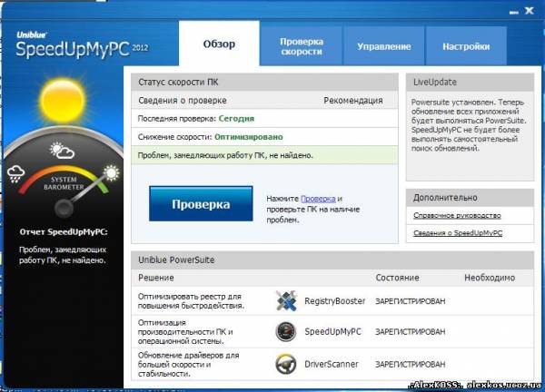
Task: Click the Оптимизировано status value
Action: coord(249,137)
